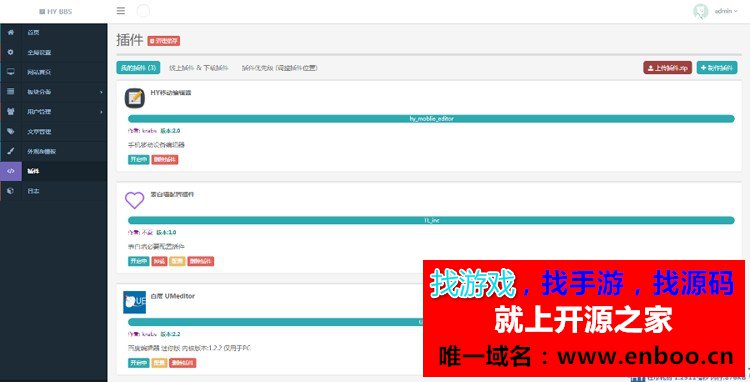Select the title beside the heart icon
Image resolution: width=750 pixels, height=382 pixels.
click(x=172, y=195)
